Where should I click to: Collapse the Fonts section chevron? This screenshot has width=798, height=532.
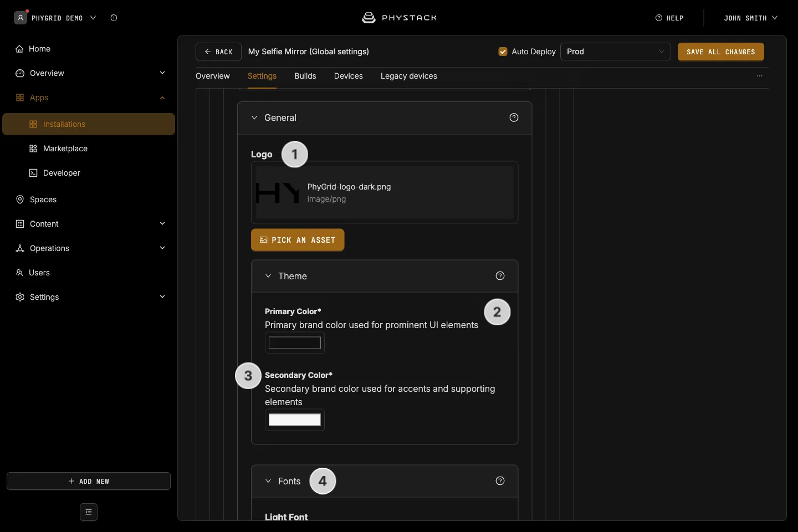pyautogui.click(x=268, y=481)
